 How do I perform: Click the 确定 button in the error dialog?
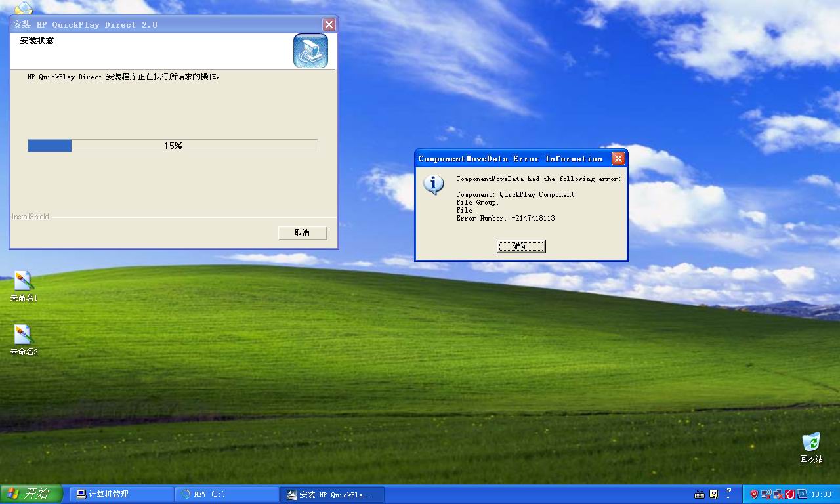[521, 246]
